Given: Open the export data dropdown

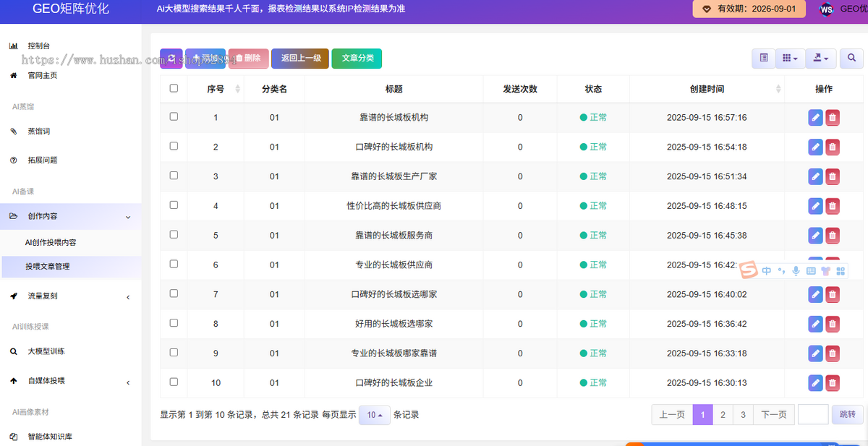Looking at the screenshot, I should pos(821,59).
